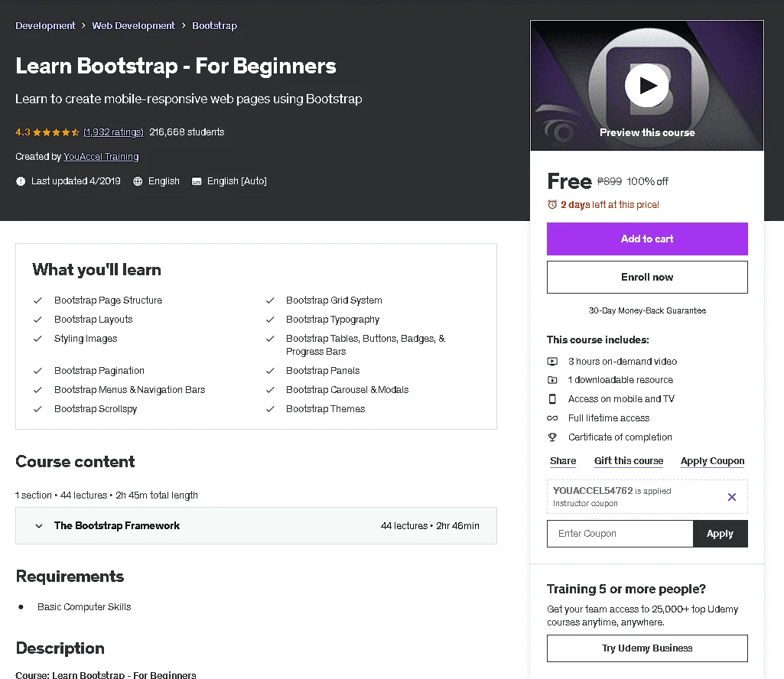Click checkmark beside Bootstrap Grid System
The image size is (784, 679).
click(270, 301)
